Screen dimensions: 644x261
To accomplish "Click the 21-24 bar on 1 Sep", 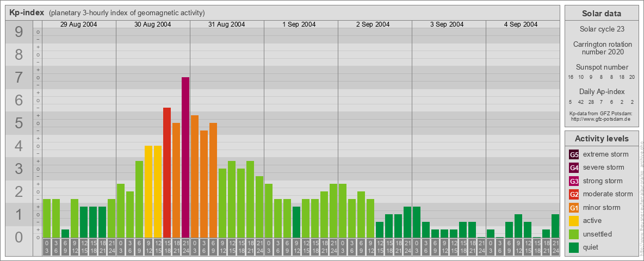I will tap(333, 210).
